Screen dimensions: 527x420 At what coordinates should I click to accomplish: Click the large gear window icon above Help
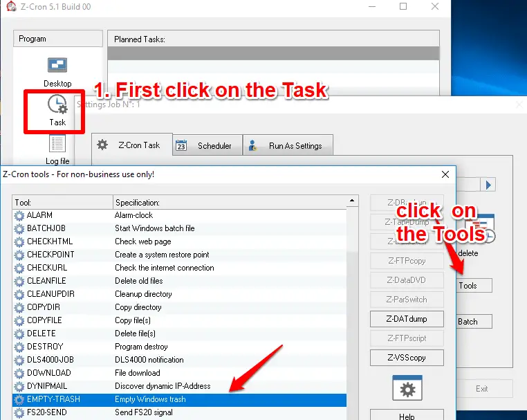click(407, 387)
